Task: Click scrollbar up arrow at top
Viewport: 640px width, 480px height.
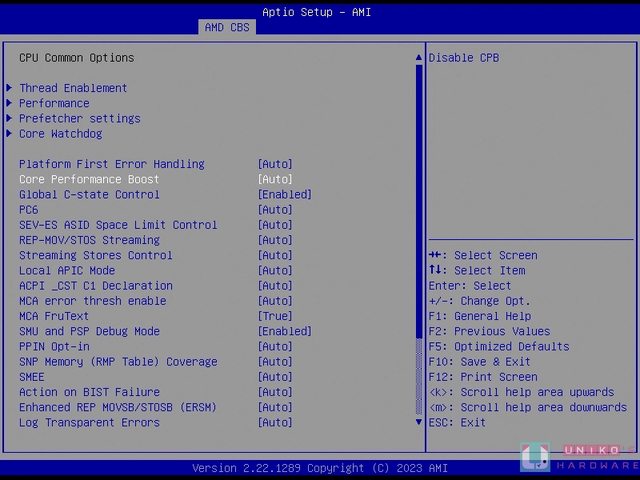Action: (x=419, y=58)
